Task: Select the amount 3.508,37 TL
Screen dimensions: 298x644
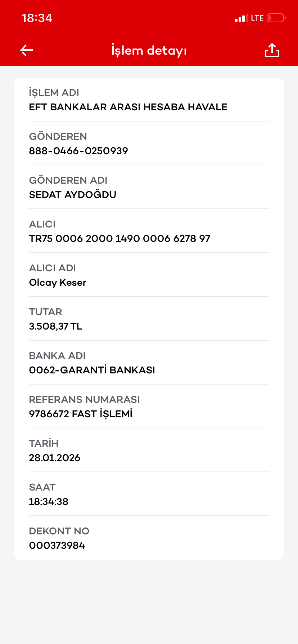Action: tap(55, 326)
